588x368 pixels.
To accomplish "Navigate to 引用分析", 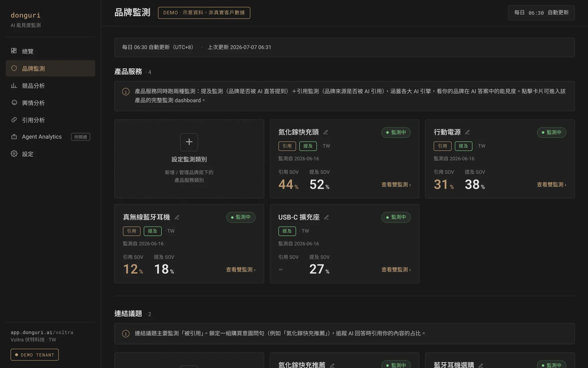I will point(50,120).
